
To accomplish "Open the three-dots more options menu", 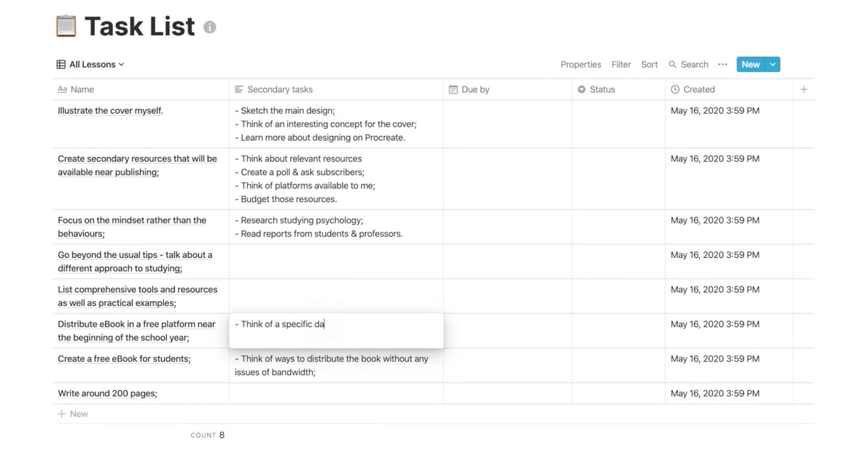I will [x=723, y=64].
